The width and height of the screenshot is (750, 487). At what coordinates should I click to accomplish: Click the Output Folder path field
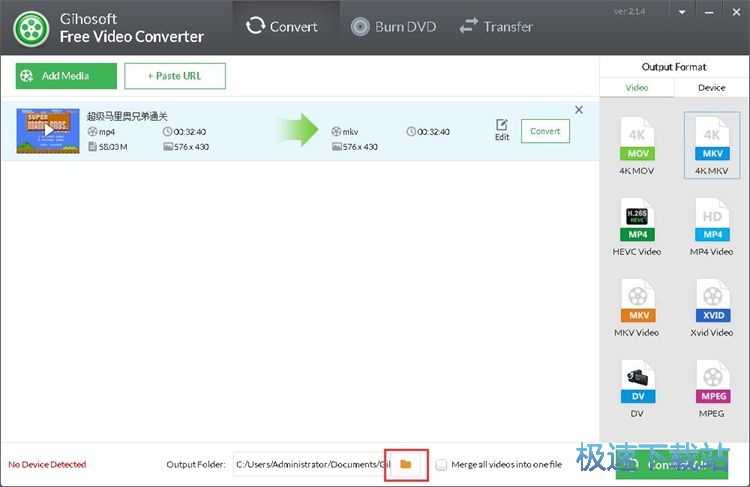[x=312, y=465]
